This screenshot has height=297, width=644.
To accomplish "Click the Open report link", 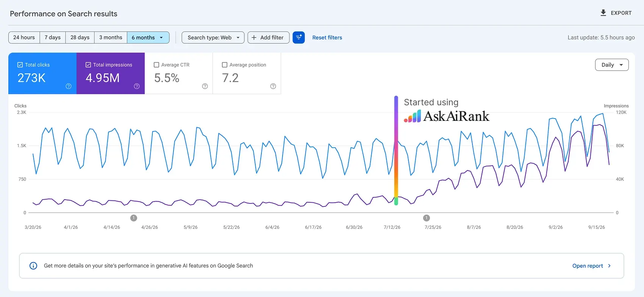I will pyautogui.click(x=588, y=266).
